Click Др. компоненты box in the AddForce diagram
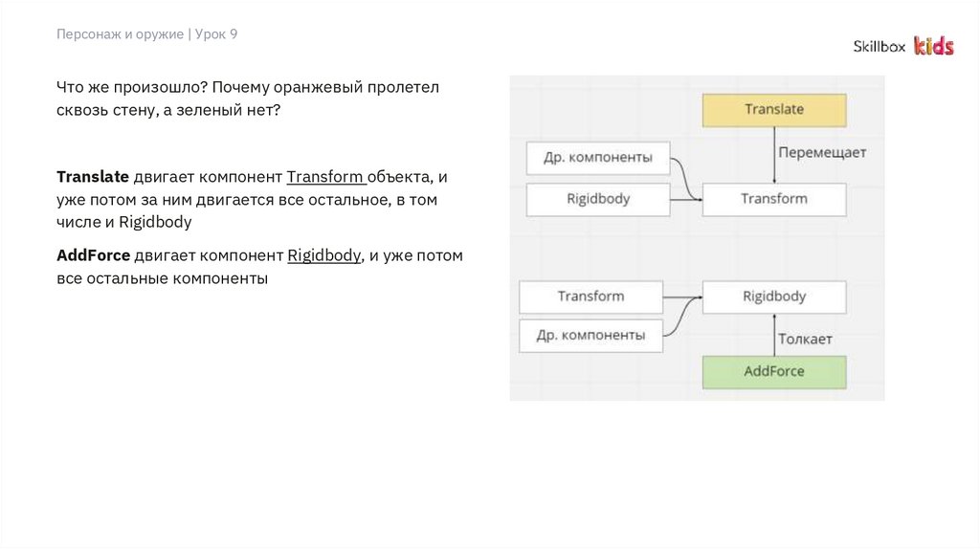 point(590,336)
